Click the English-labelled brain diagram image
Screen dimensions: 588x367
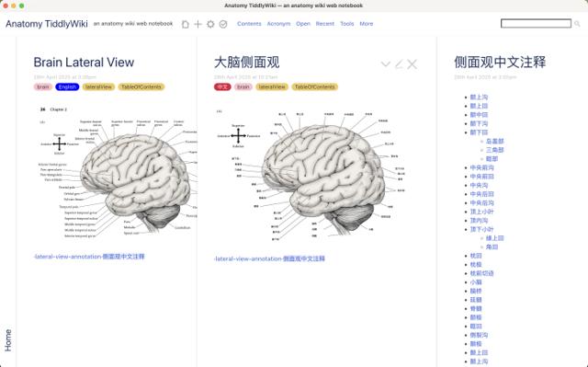click(116, 173)
